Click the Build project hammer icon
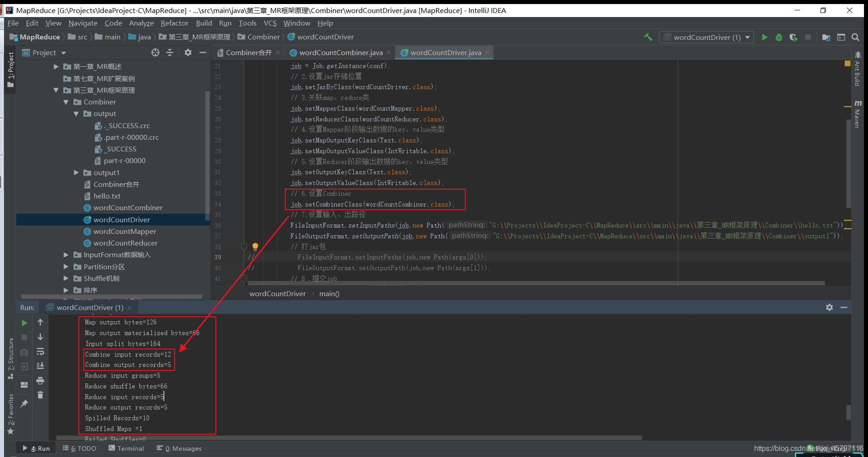 tap(648, 37)
